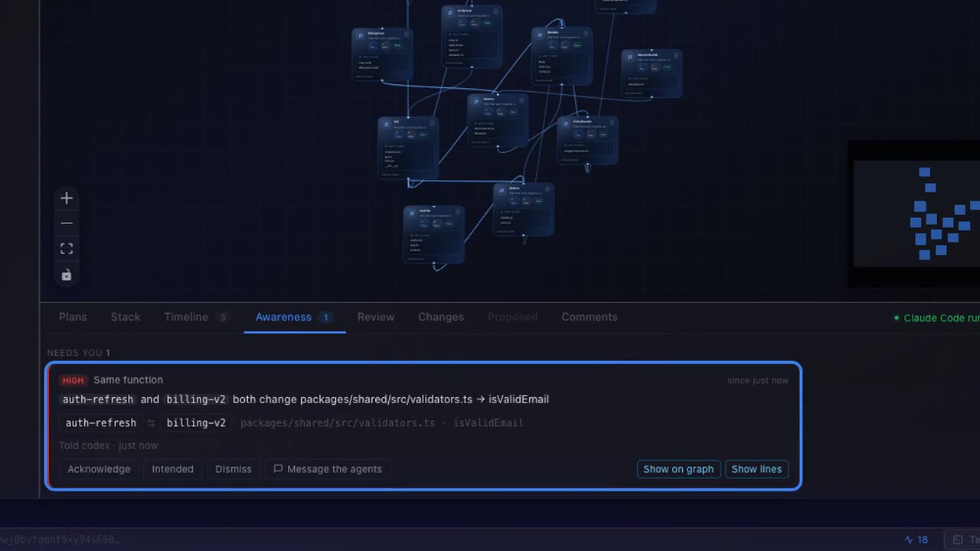Dismiss the HIGH awareness alert
The width and height of the screenshot is (980, 551).
234,469
